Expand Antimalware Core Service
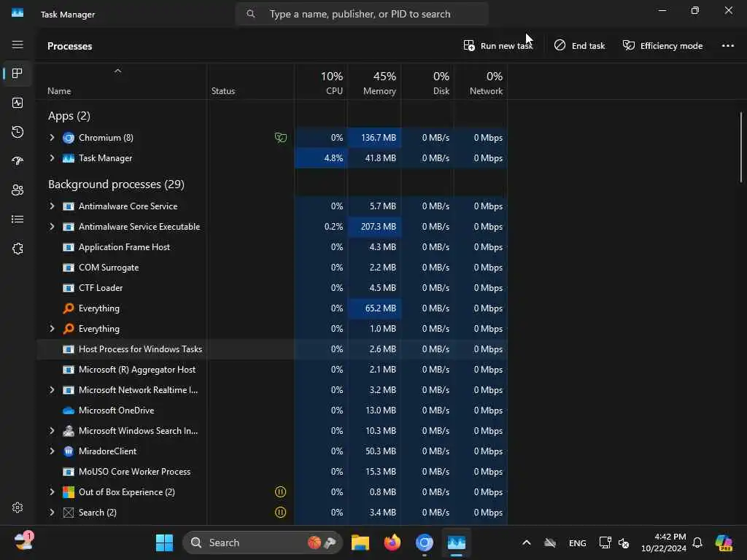This screenshot has width=747, height=560. point(52,206)
